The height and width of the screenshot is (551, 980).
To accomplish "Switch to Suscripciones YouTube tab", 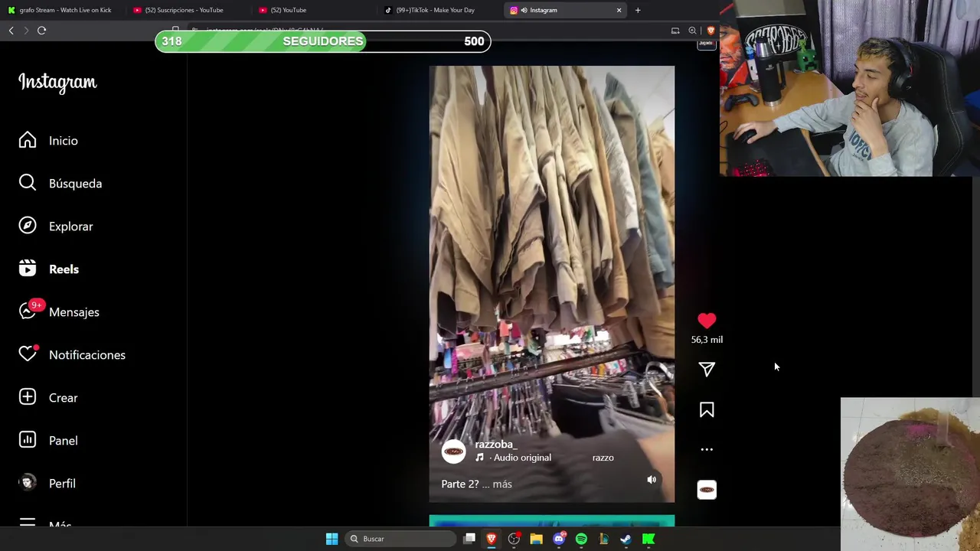I will click(x=184, y=10).
